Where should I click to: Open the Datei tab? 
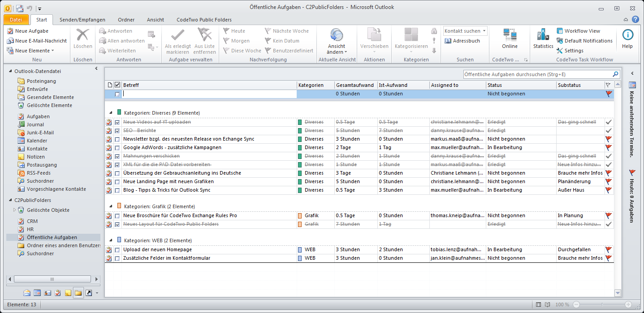16,20
